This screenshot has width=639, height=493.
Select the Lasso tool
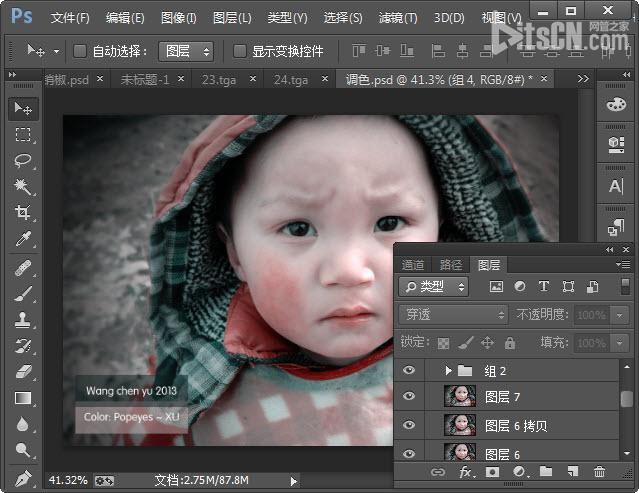(22, 160)
